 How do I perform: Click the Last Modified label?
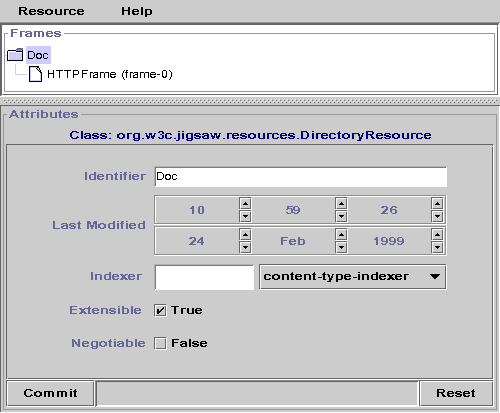99,225
